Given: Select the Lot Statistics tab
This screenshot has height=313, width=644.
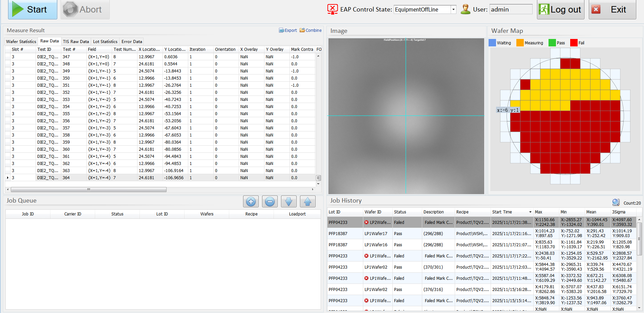Looking at the screenshot, I should [x=105, y=41].
